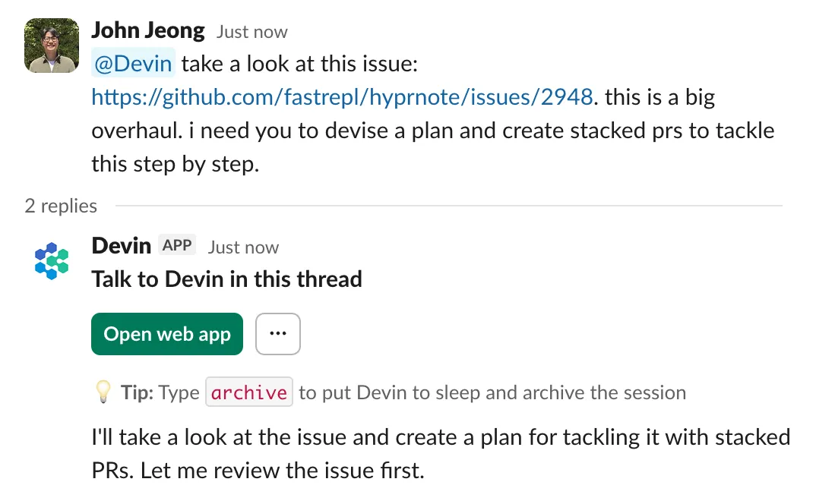Select the John Jeong sender name

pyautogui.click(x=148, y=31)
